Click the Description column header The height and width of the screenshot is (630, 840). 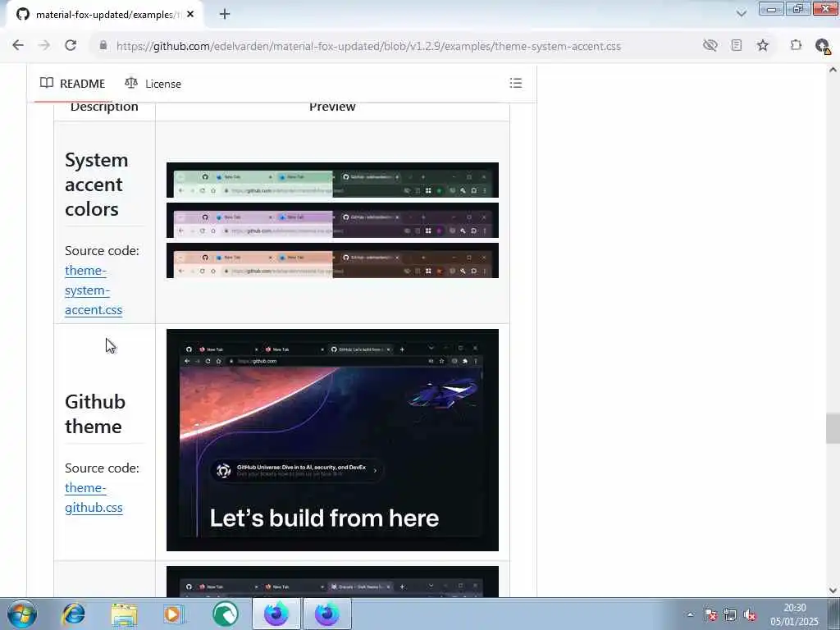[x=104, y=107]
